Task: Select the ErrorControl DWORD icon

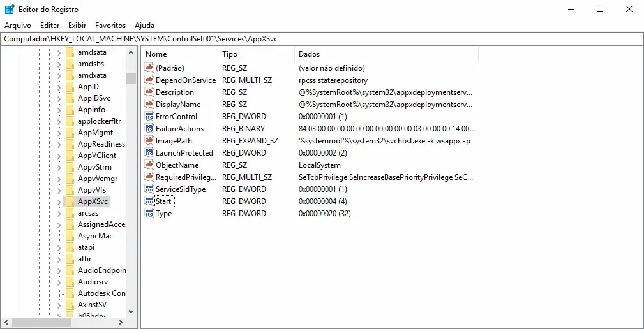Action: 149,117
